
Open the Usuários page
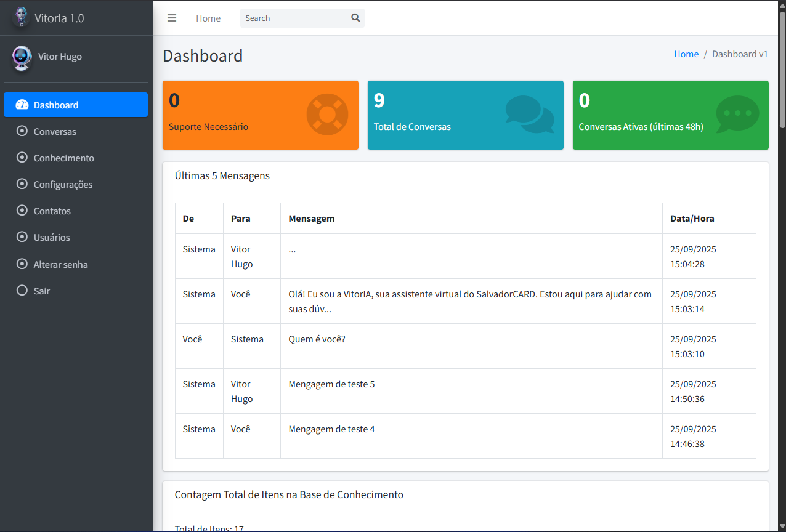[52, 238]
